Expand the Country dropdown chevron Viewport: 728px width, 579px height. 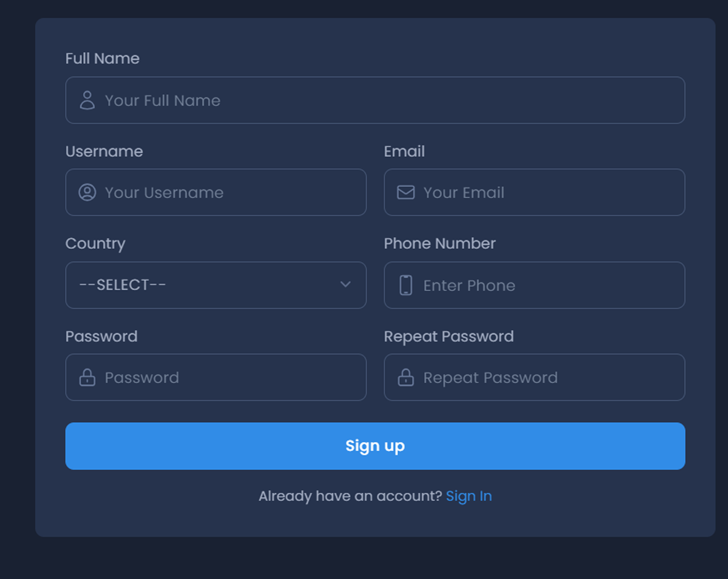pyautogui.click(x=345, y=285)
